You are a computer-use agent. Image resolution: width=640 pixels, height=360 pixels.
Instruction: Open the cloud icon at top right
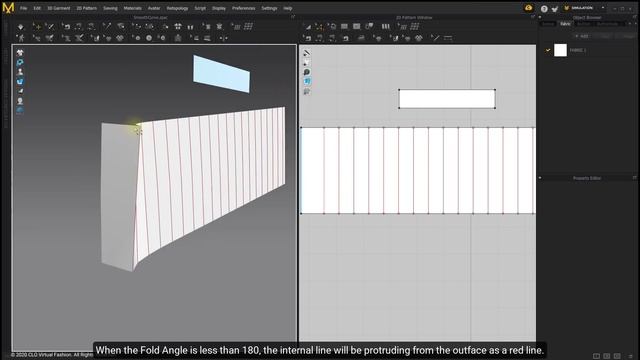(x=529, y=8)
